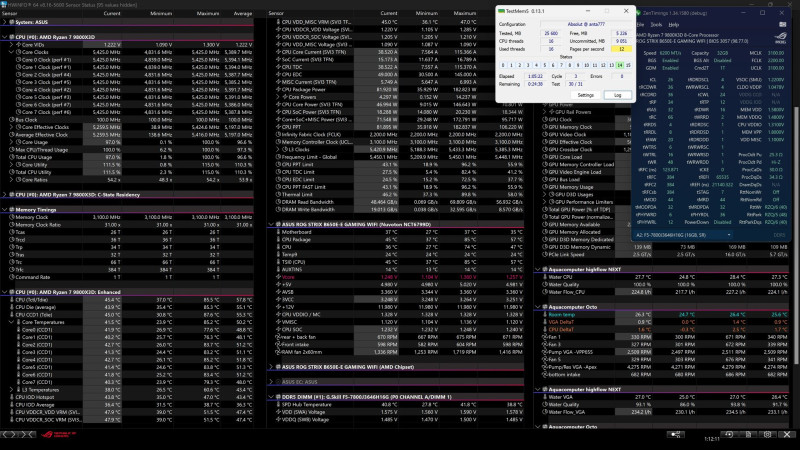Expand the GPU Rail Powers row
Viewport: 800px width, 450px height.
click(544, 112)
